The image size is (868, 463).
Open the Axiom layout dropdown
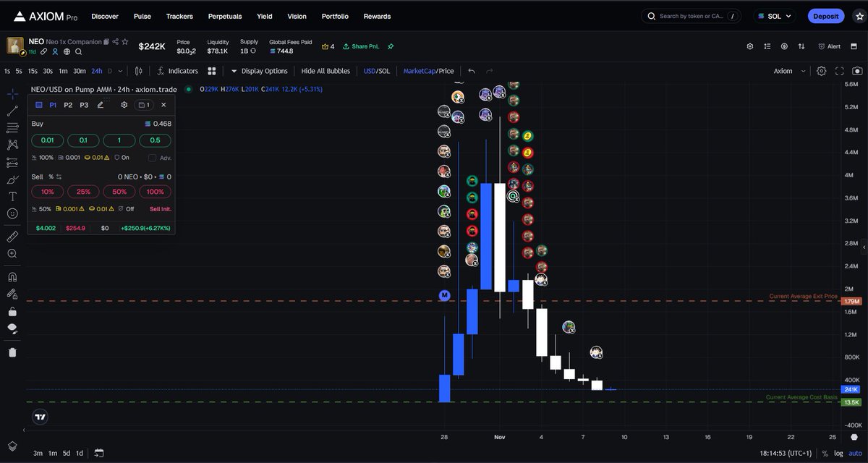click(x=790, y=71)
